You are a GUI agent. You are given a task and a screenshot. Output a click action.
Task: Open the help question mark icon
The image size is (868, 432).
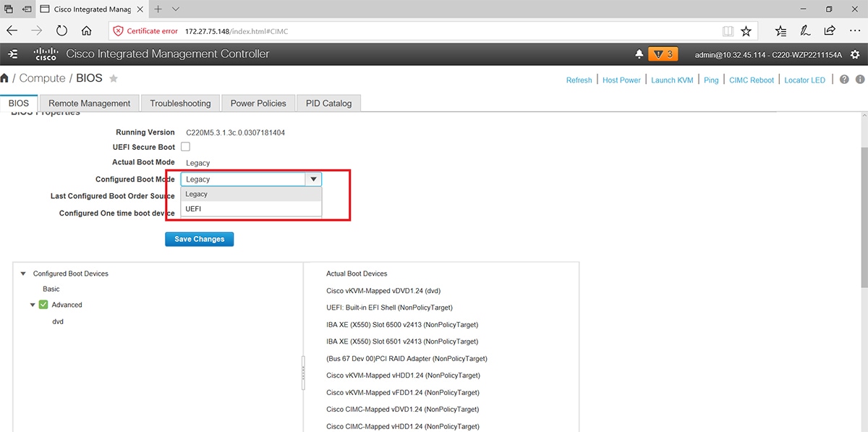845,80
